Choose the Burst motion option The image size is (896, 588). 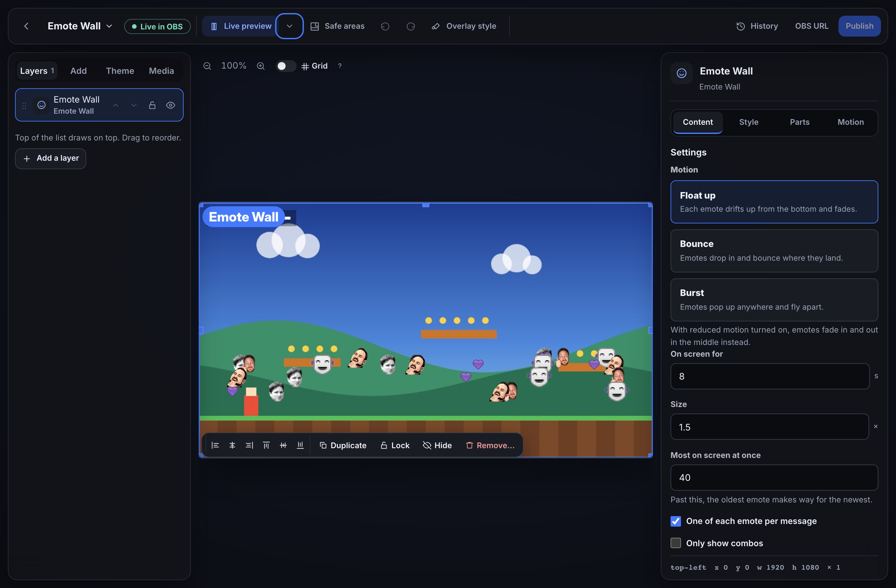(774, 300)
